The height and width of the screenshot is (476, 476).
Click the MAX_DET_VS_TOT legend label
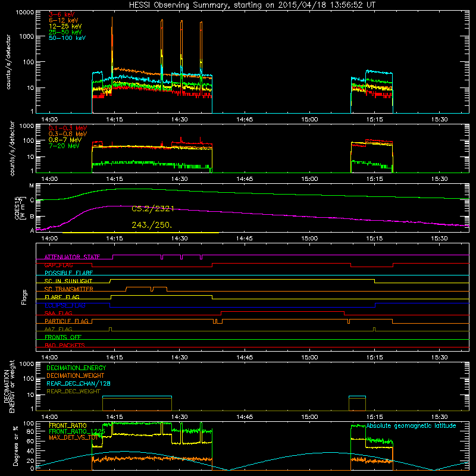coord(74,437)
